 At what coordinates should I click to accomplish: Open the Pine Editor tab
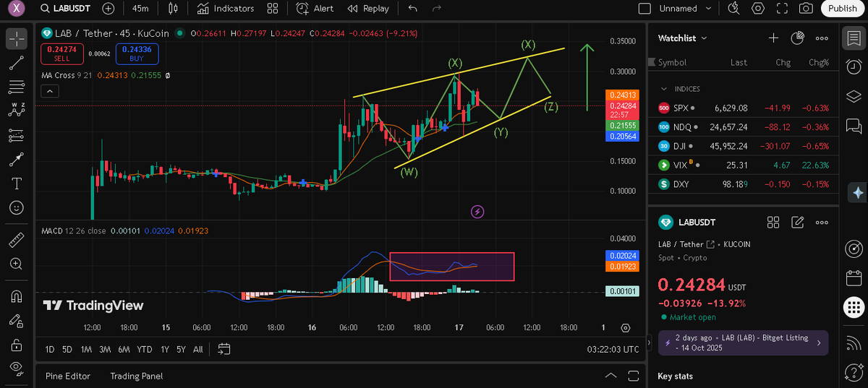tap(68, 376)
